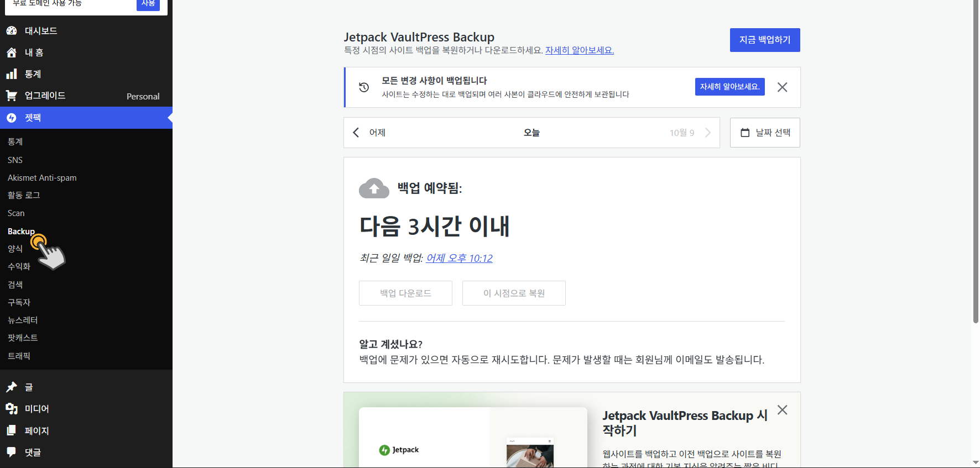The width and height of the screenshot is (980, 468).
Task: Click the Personal plan label
Action: click(x=143, y=96)
